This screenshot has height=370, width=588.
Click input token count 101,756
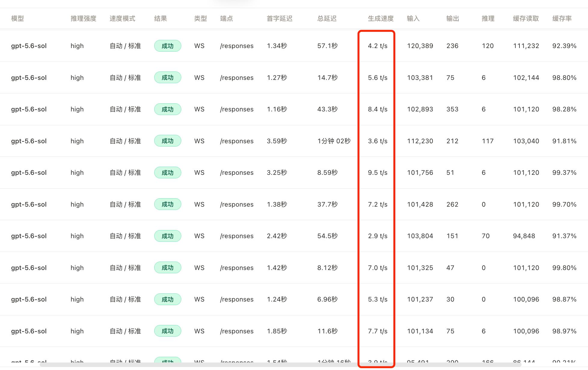[x=420, y=173]
